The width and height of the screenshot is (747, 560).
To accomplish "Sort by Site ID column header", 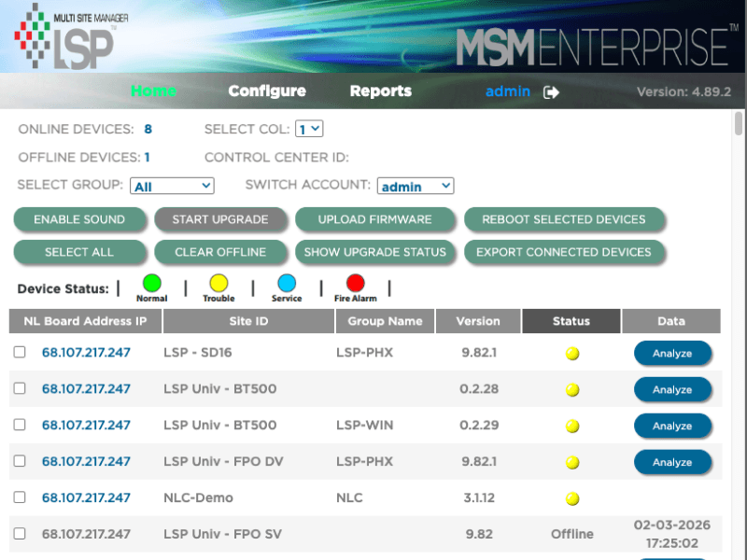I will 248,321.
